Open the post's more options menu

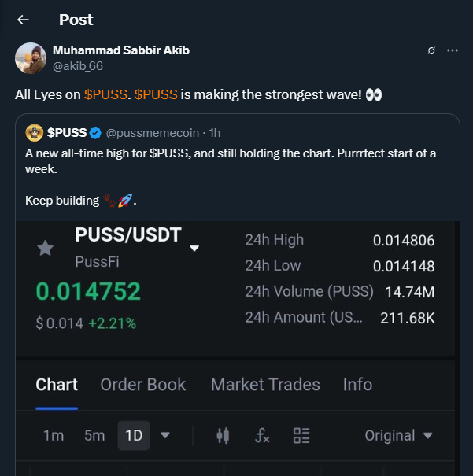click(453, 50)
